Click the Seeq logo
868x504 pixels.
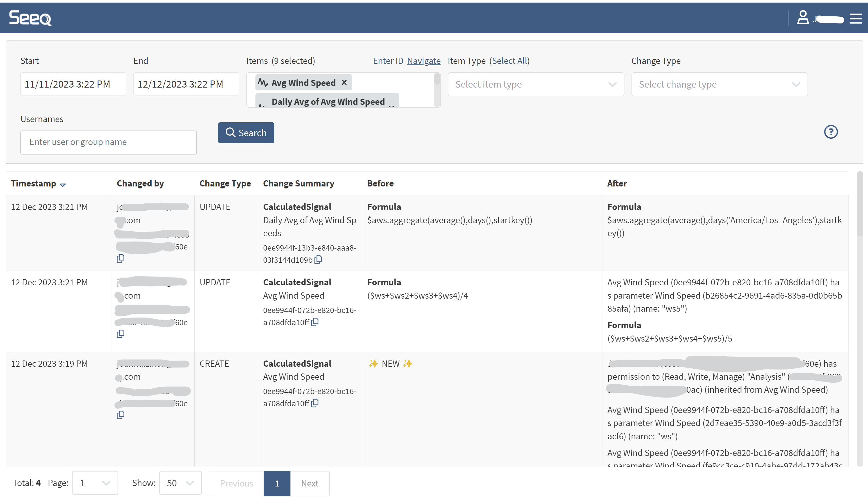[x=30, y=18]
